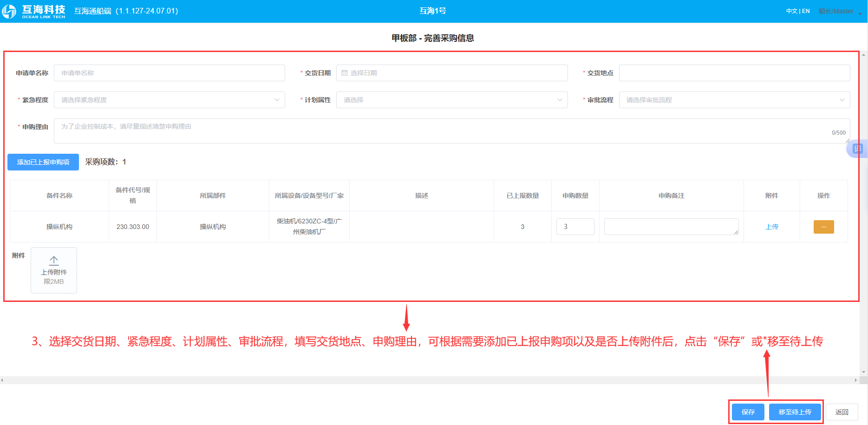Click the 所属部件 column header

point(213,196)
